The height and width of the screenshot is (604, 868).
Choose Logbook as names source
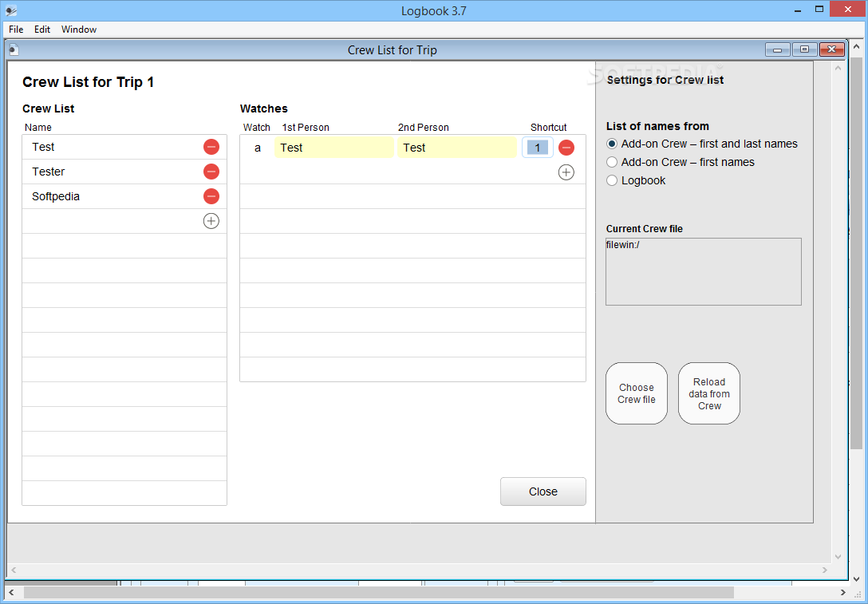click(611, 180)
